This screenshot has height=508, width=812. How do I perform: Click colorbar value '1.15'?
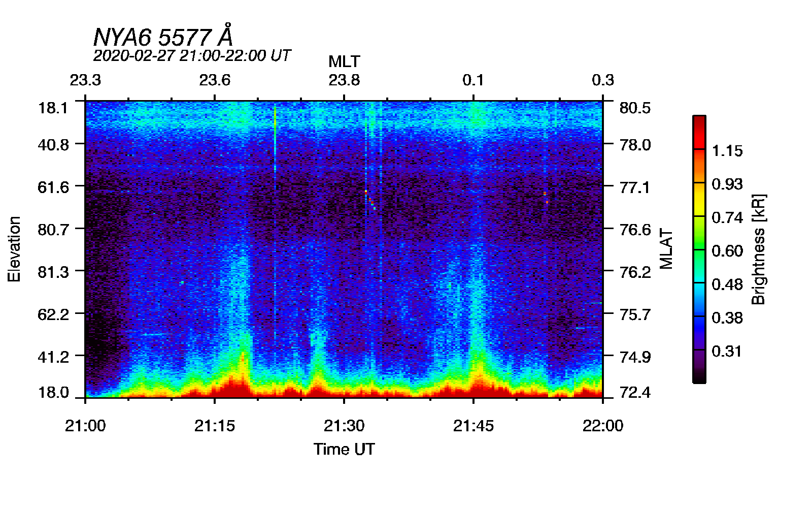(x=727, y=151)
